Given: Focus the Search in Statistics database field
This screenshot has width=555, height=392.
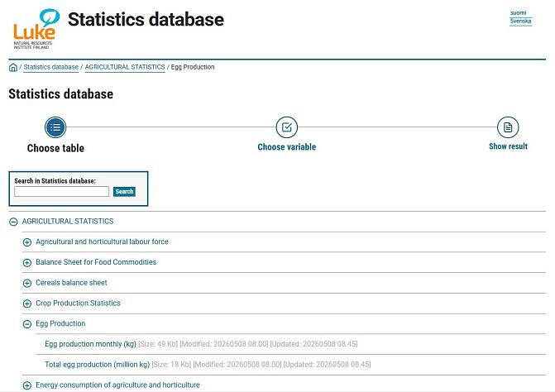Looking at the screenshot, I should coord(61,191).
